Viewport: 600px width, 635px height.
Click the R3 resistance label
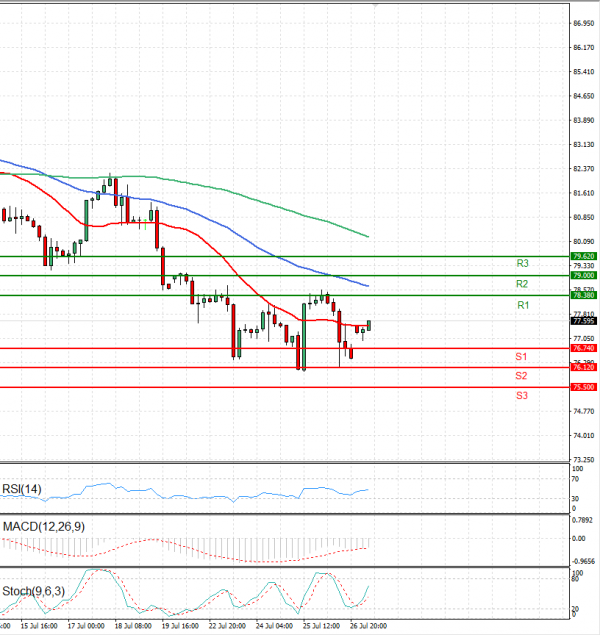522,264
